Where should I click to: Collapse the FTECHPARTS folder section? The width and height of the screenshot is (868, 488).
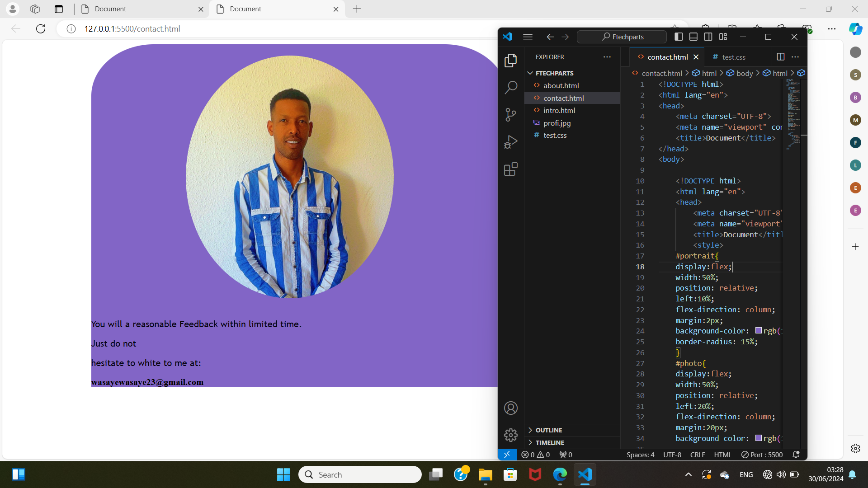pyautogui.click(x=554, y=73)
